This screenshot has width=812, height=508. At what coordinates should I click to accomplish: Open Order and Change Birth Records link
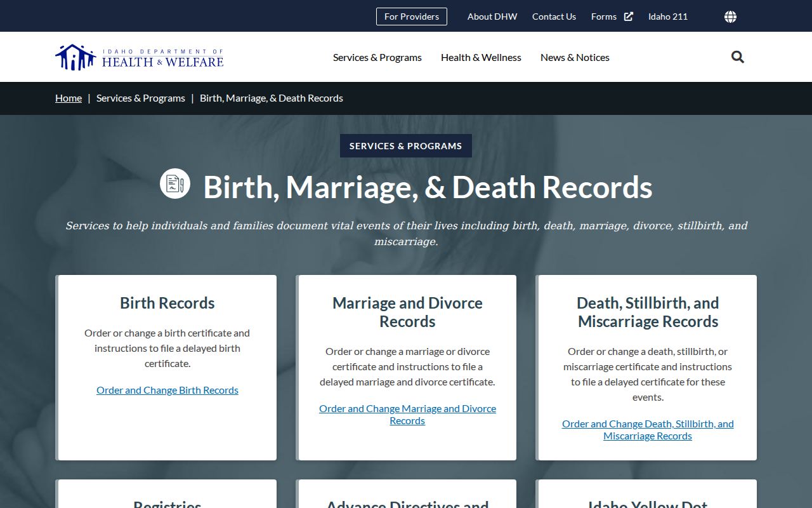[x=167, y=390]
